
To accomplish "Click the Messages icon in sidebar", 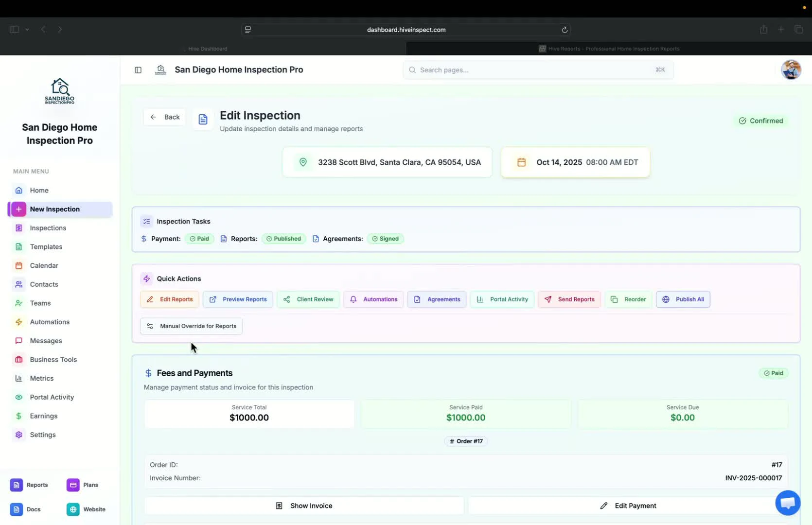I will tap(18, 341).
